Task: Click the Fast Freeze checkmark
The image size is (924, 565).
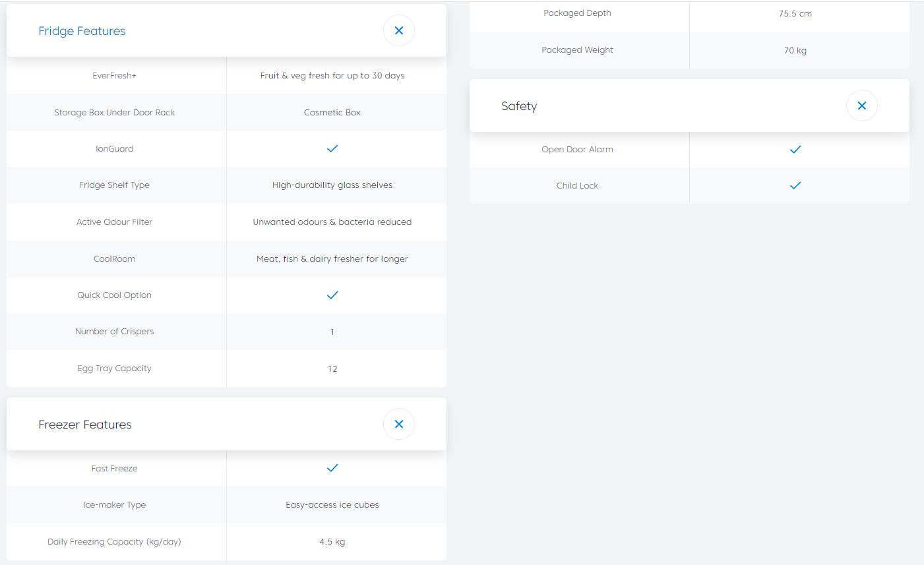Action: [332, 468]
